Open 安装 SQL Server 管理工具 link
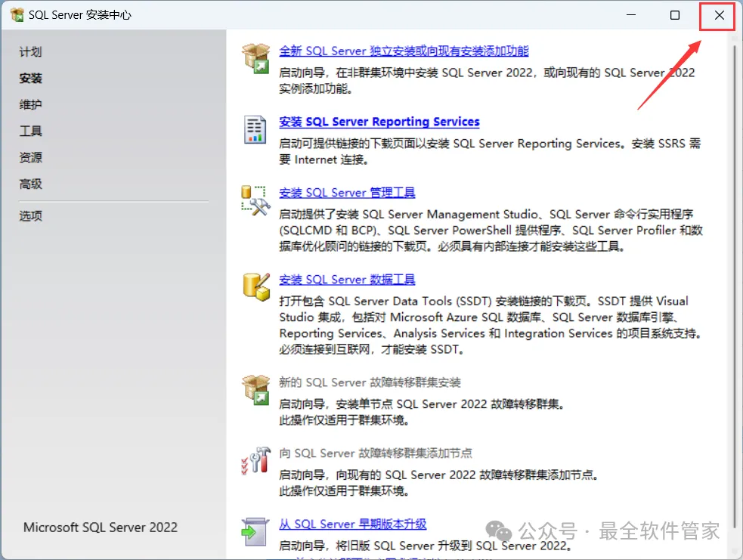743x560 pixels. (x=347, y=193)
